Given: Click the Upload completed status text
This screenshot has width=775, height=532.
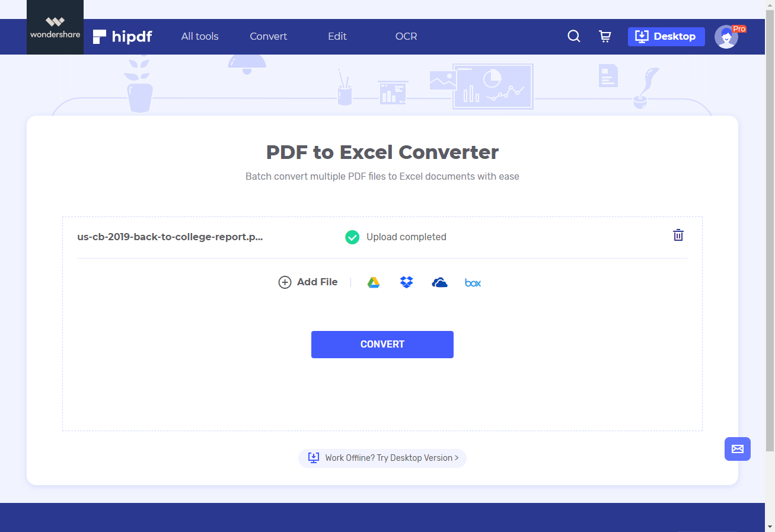Looking at the screenshot, I should click(x=406, y=237).
